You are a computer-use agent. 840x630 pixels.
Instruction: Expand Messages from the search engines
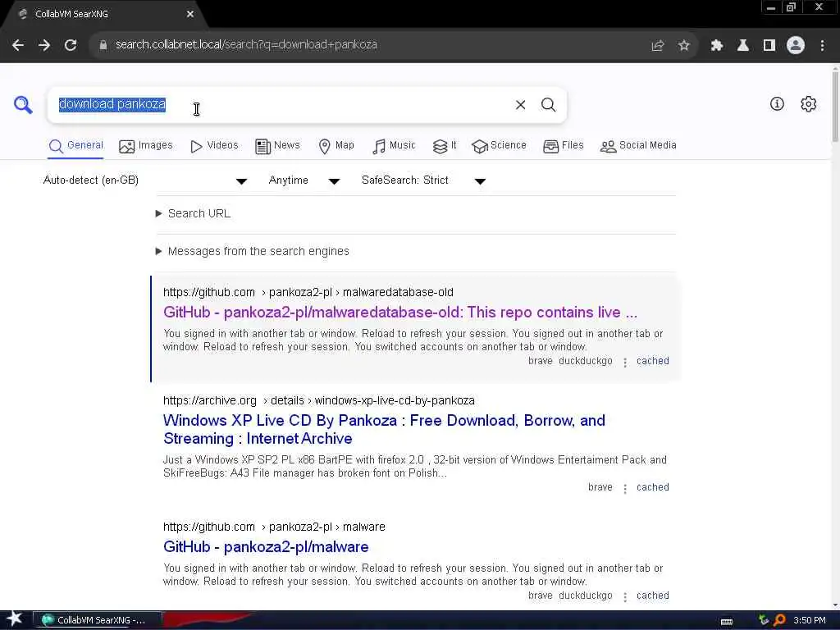click(252, 251)
